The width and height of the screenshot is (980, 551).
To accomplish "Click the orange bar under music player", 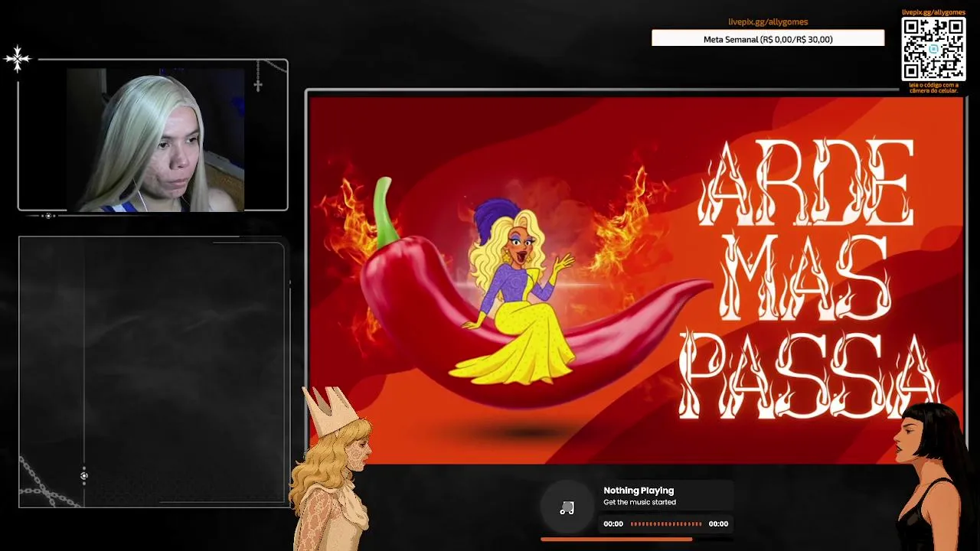I will [616, 540].
